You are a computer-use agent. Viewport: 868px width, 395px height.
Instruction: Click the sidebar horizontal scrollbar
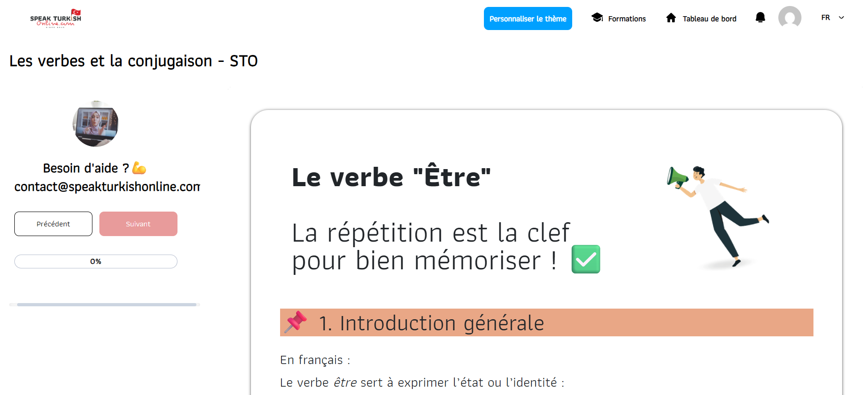point(106,304)
